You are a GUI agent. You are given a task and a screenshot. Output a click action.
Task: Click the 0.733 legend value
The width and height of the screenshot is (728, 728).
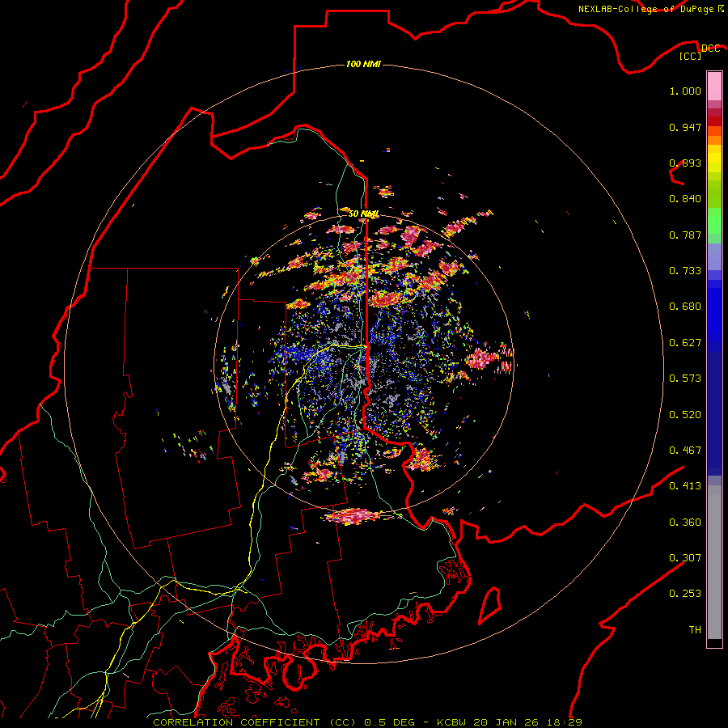coord(685,271)
